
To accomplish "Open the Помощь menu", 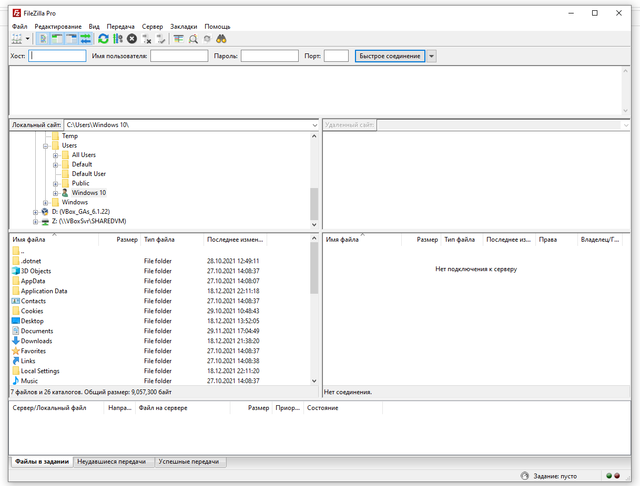I will tap(217, 27).
